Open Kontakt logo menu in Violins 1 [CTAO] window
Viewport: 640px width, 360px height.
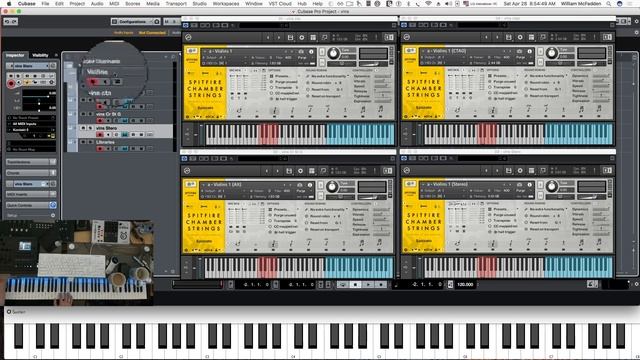coord(407,37)
